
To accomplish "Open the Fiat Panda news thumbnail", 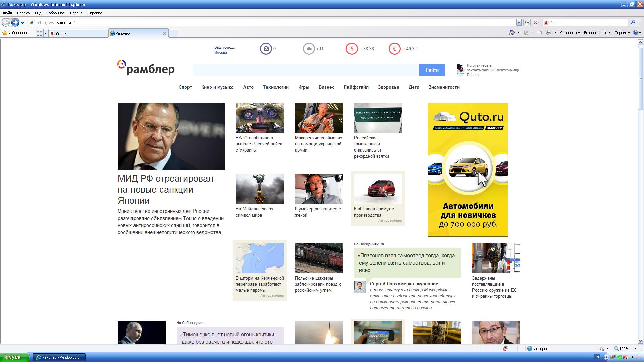I will click(378, 189).
